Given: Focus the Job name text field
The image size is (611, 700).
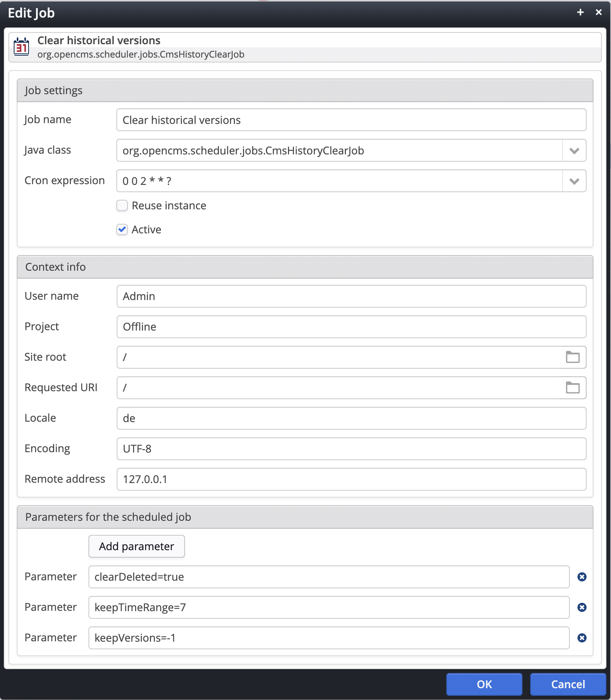Looking at the screenshot, I should [x=351, y=120].
